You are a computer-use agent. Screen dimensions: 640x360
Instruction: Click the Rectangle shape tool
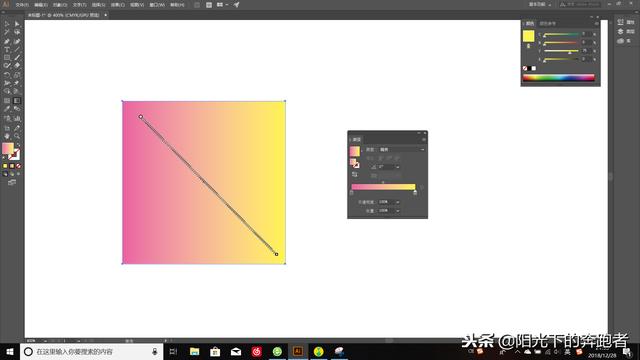(7, 58)
